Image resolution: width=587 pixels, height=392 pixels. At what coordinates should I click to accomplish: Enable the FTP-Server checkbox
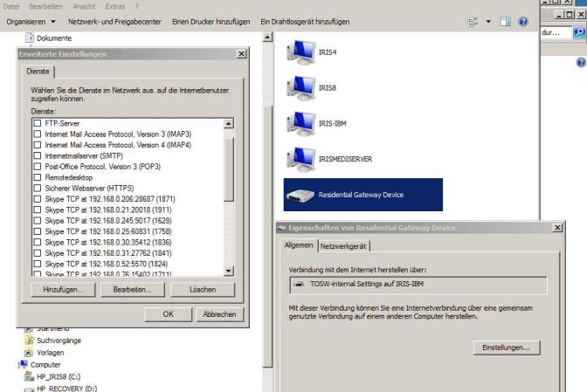(x=38, y=123)
